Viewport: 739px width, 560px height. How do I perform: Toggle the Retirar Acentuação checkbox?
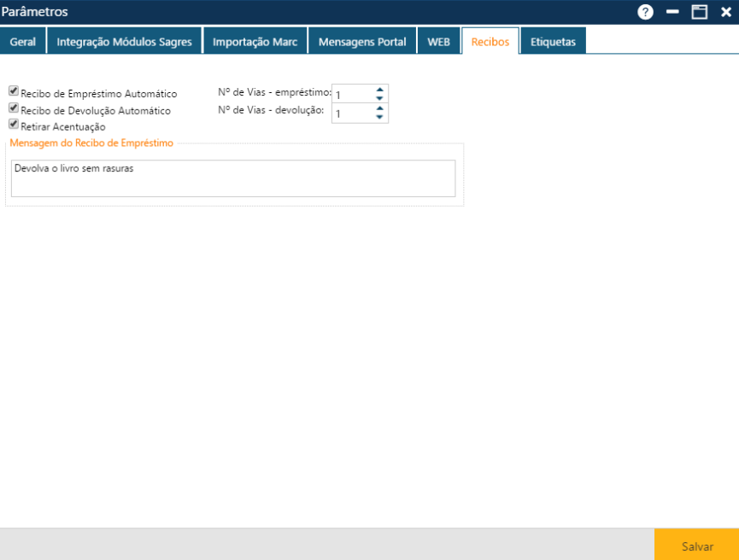pos(13,124)
